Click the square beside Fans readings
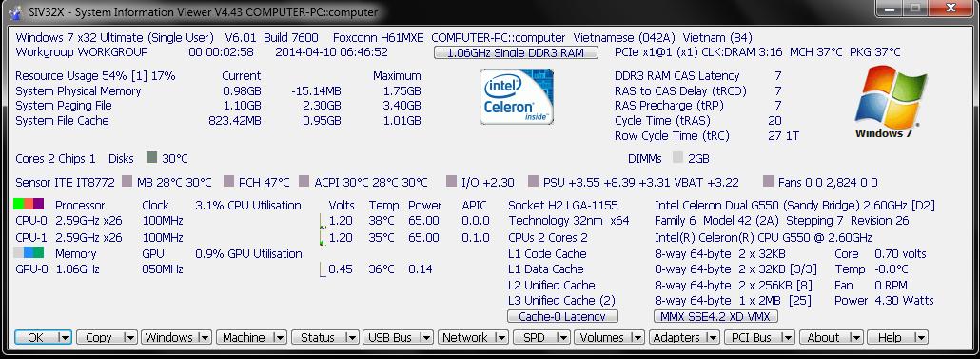980x359 pixels. [x=768, y=181]
